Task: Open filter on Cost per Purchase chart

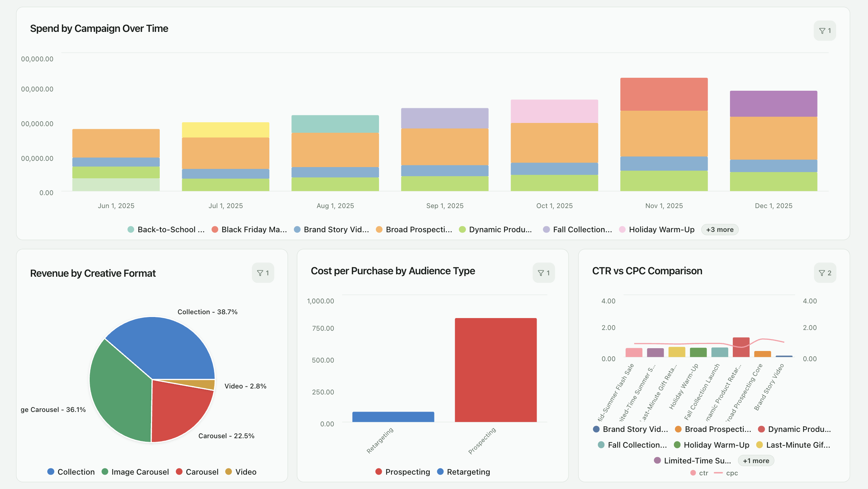Action: (x=544, y=273)
